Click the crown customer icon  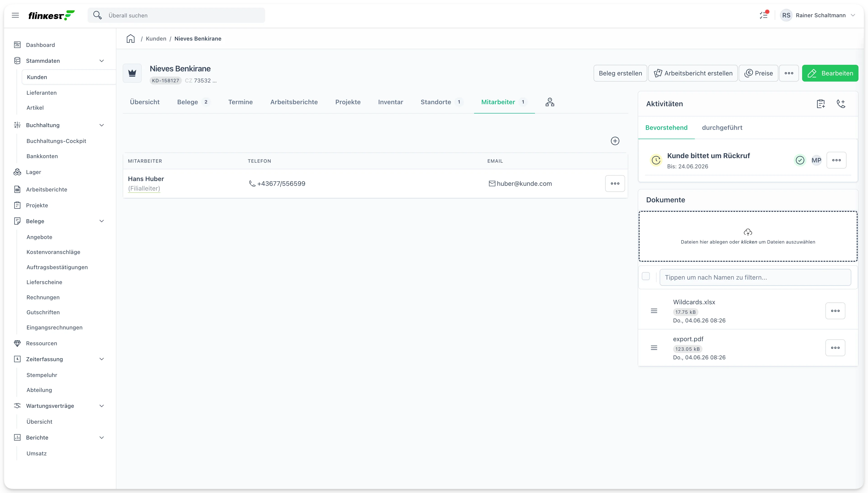[x=132, y=73]
